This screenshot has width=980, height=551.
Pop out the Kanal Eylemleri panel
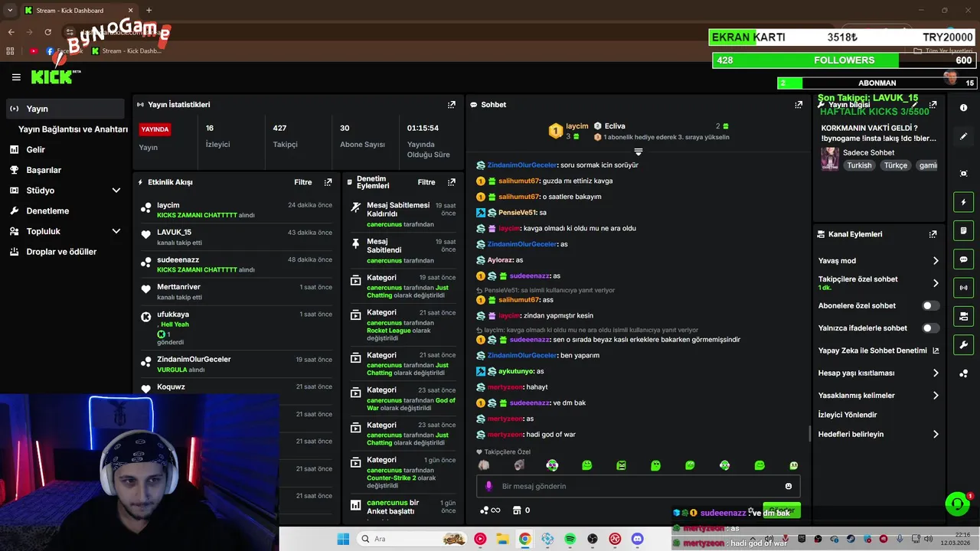pyautogui.click(x=933, y=234)
